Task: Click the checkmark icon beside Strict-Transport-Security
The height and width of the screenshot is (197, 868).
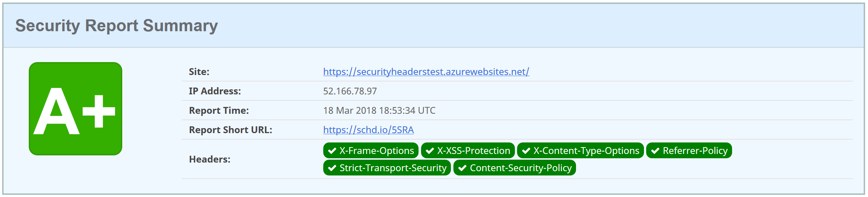Action: [x=332, y=168]
